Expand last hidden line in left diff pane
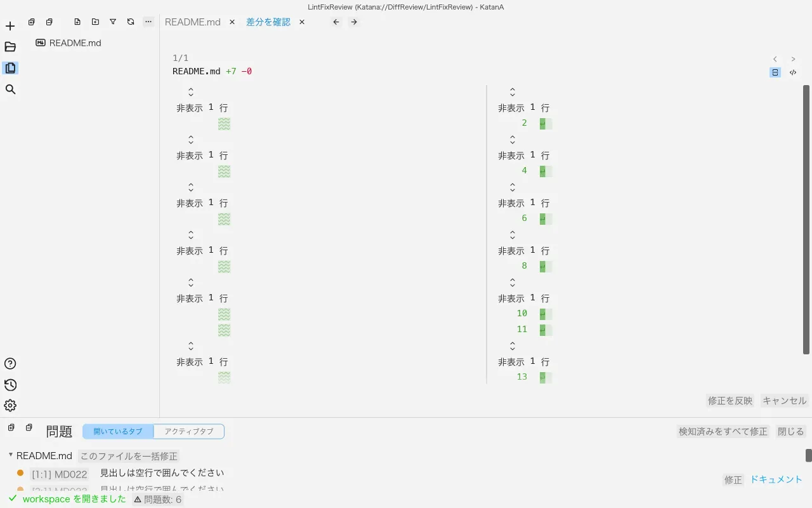The image size is (812, 508). click(x=191, y=346)
